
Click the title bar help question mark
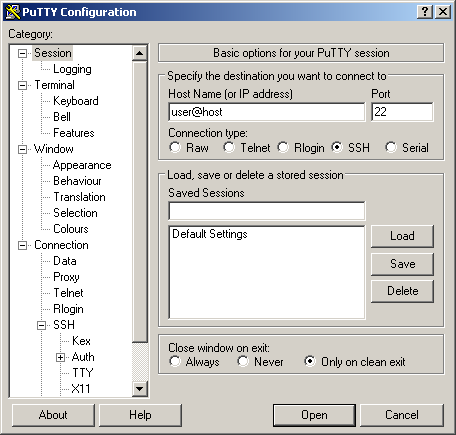tap(425, 12)
